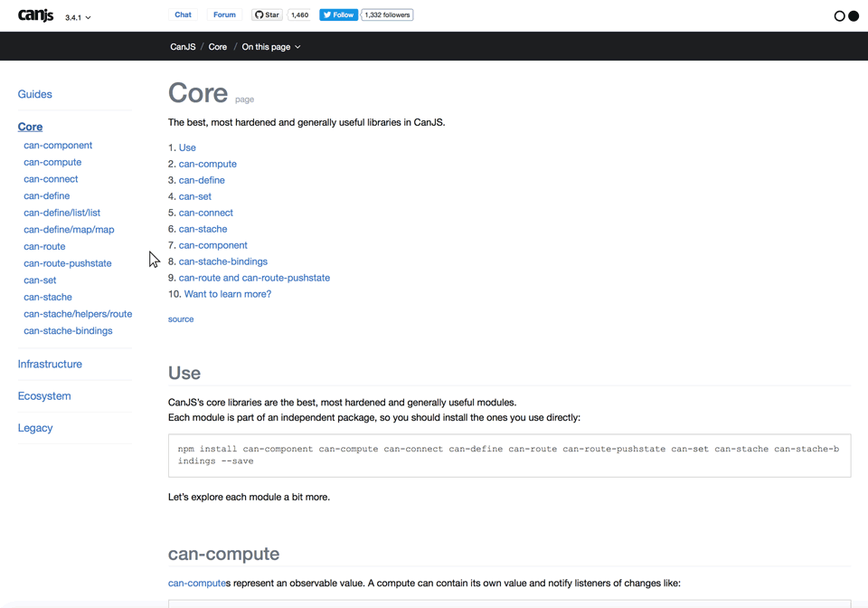868x608 pixels.
Task: Open the Guides section in sidebar
Action: [34, 94]
